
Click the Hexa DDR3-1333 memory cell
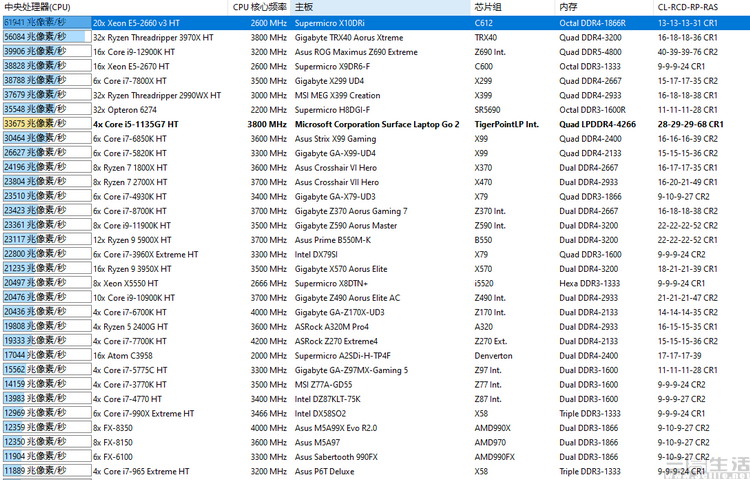(589, 284)
